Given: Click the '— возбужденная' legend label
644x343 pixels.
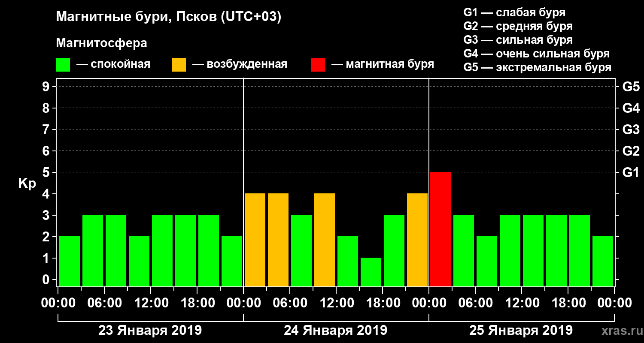Looking at the screenshot, I should click(x=240, y=64).
